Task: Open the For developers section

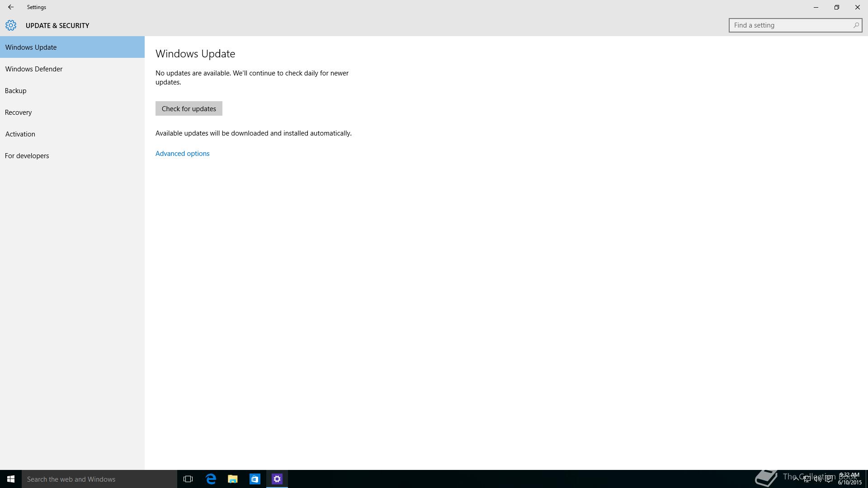Action: click(72, 155)
